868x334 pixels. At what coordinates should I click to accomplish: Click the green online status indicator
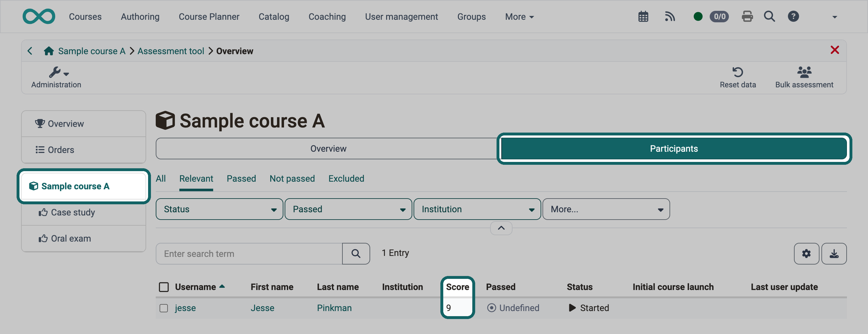pos(698,17)
